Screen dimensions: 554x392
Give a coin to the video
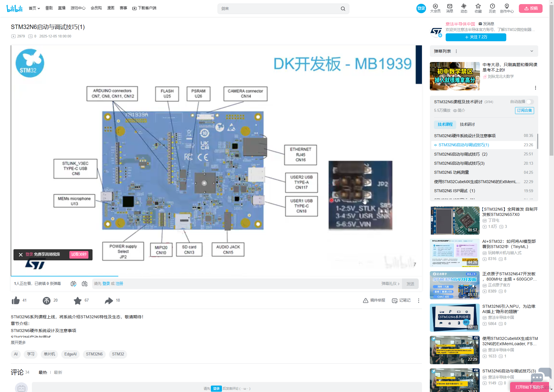pyautogui.click(x=47, y=300)
